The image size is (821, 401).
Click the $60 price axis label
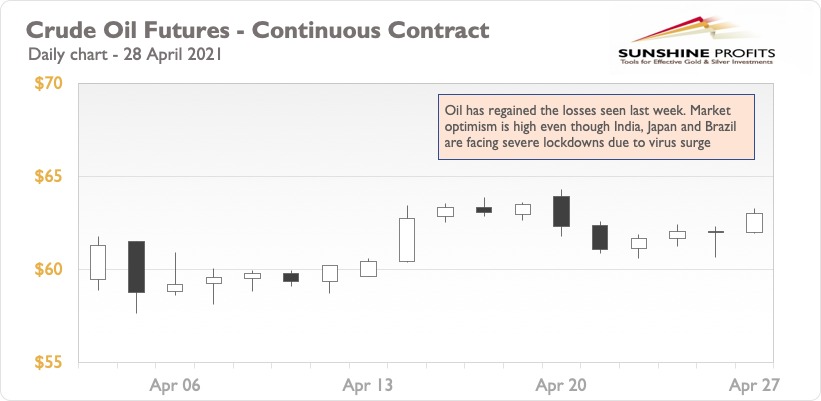point(48,270)
